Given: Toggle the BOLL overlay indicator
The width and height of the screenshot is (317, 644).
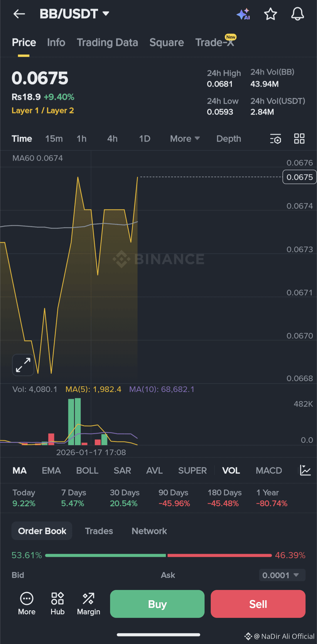Looking at the screenshot, I should point(87,470).
